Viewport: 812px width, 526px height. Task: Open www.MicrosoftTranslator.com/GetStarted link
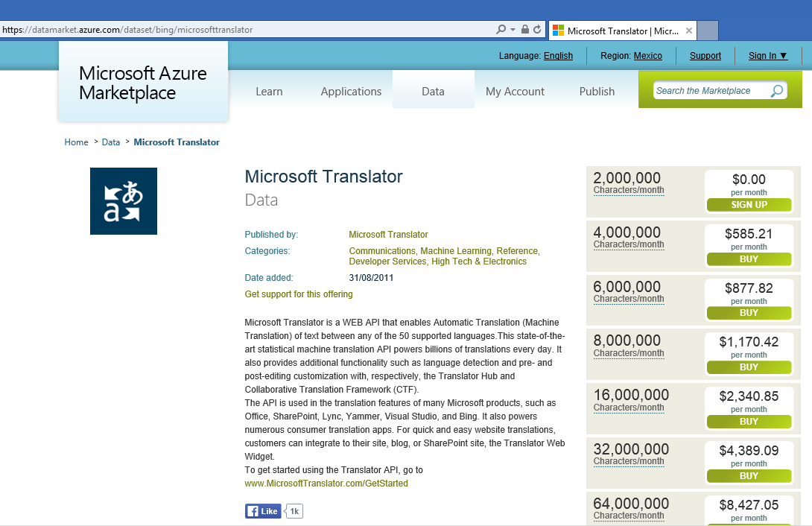326,484
